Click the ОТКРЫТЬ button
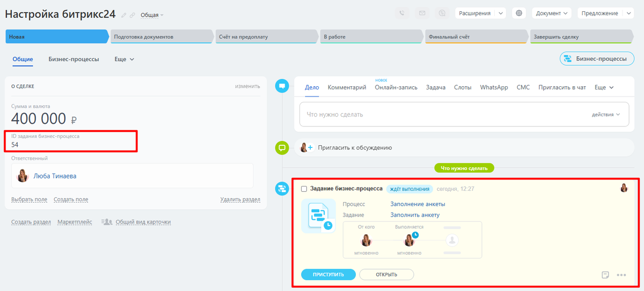 (x=386, y=275)
